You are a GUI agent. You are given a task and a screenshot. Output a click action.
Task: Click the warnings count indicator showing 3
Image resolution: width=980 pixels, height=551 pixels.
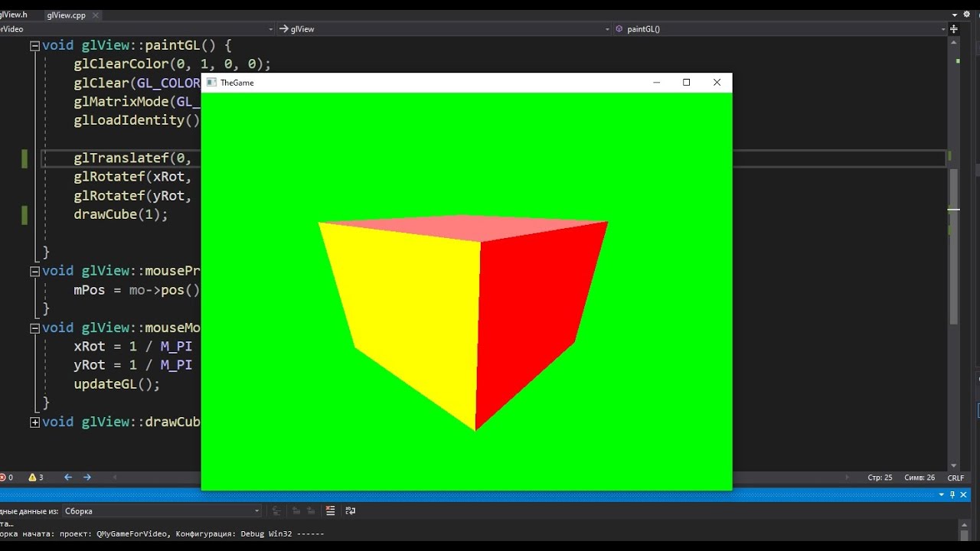36,478
